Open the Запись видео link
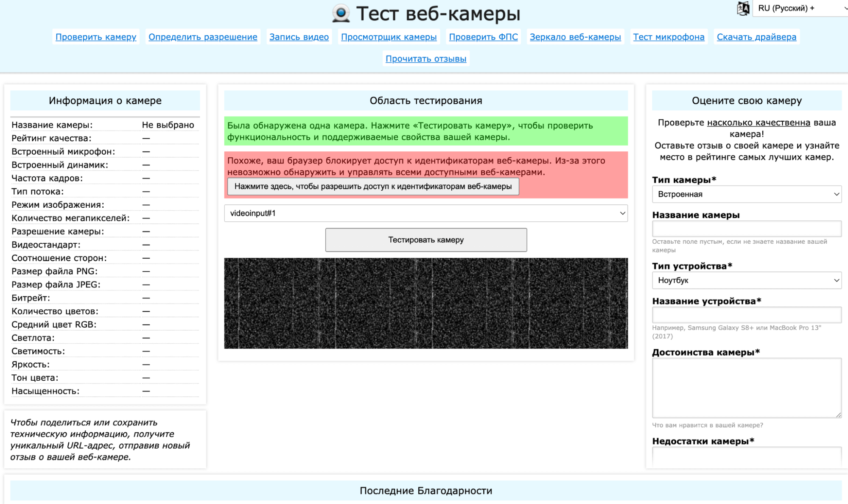 [299, 37]
